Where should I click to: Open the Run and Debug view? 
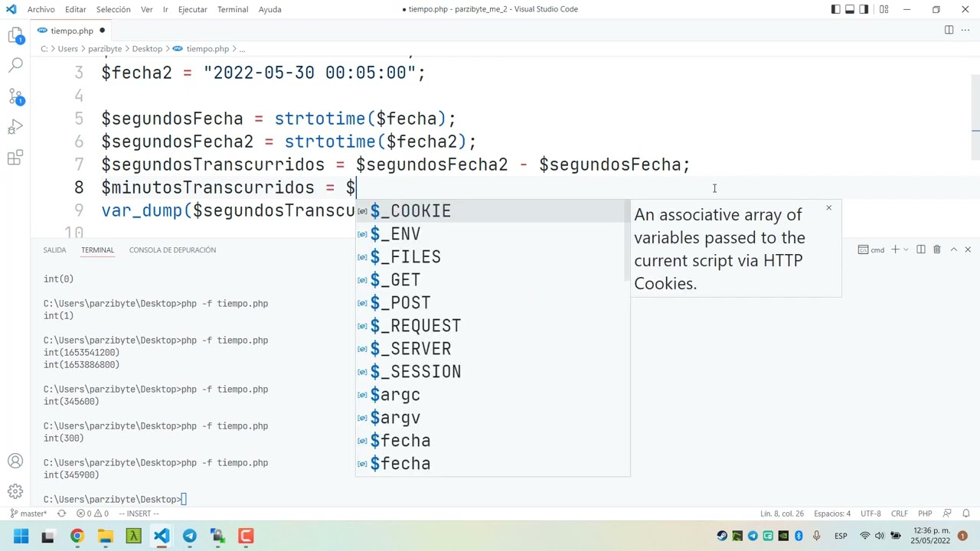click(15, 127)
